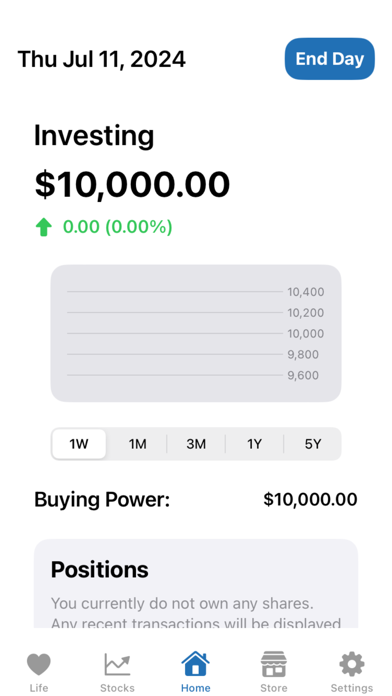This screenshot has height=696, width=392.
Task: Open the Stocks chart icon
Action: (x=117, y=664)
